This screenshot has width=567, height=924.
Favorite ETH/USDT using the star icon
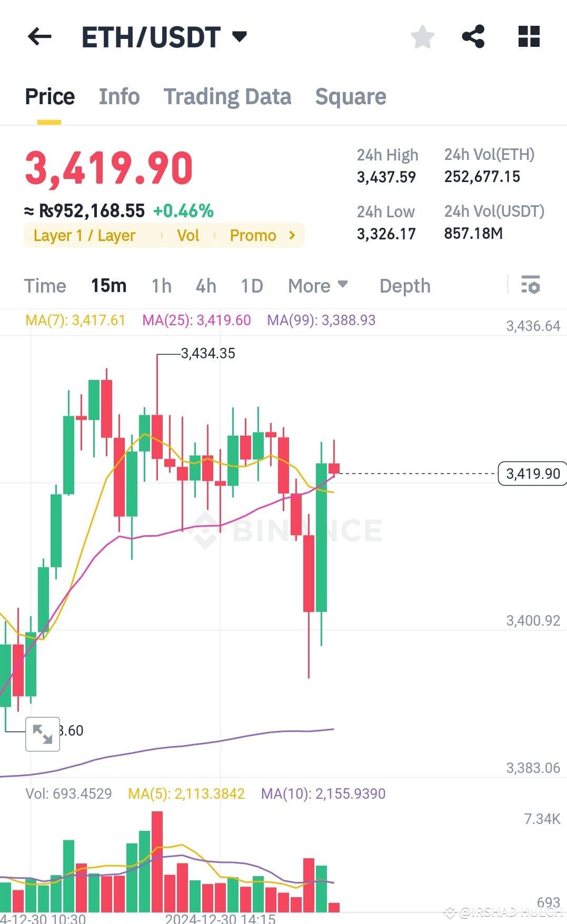(x=422, y=37)
